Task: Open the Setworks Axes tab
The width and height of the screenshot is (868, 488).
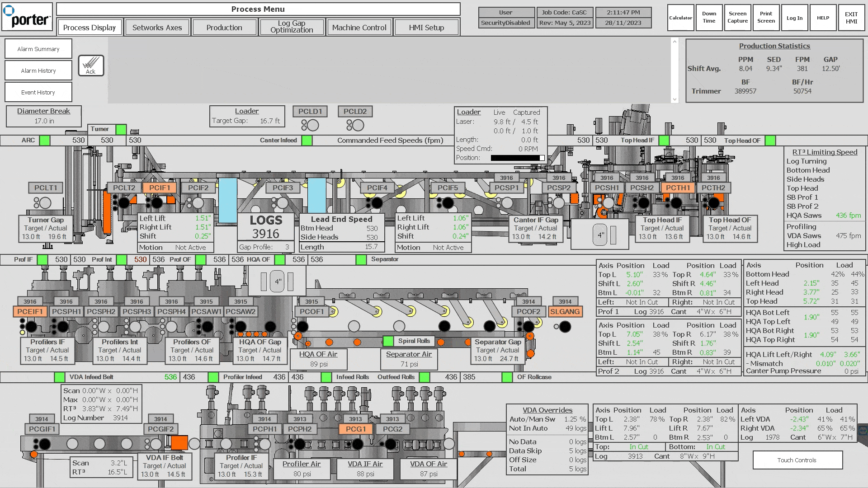Action: [157, 28]
